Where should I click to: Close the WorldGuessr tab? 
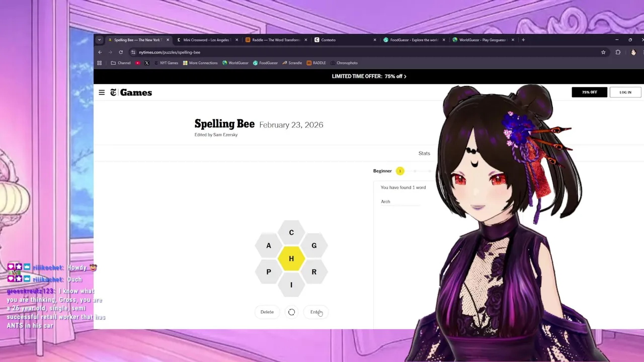(513, 40)
